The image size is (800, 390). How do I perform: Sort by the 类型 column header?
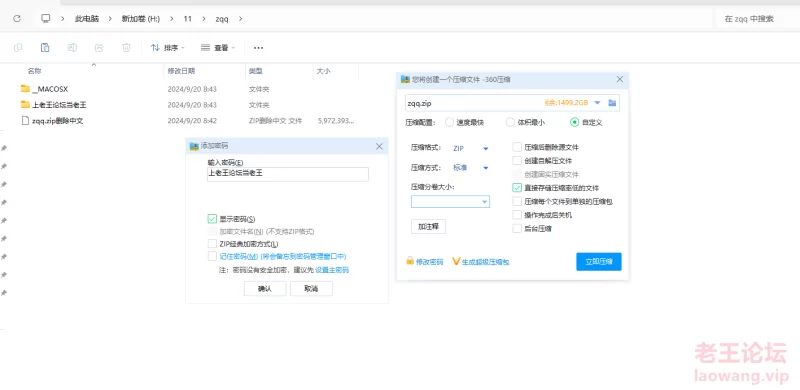(x=256, y=71)
